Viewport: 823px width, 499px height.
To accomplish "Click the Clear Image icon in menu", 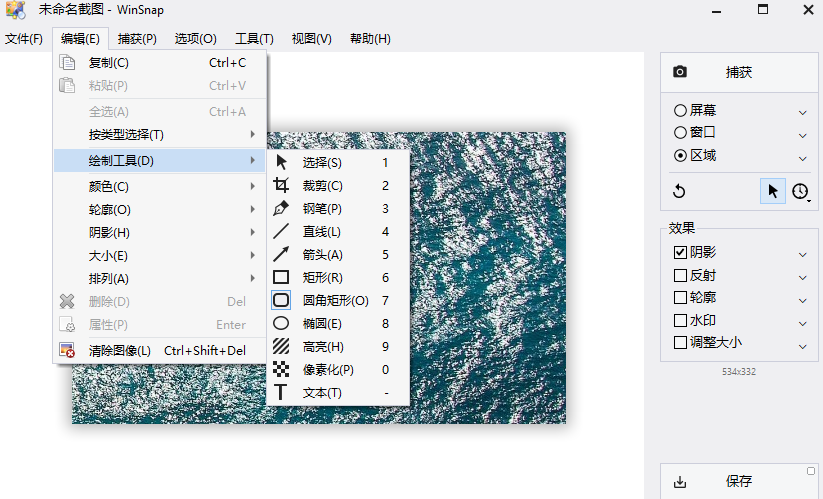I will [67, 350].
